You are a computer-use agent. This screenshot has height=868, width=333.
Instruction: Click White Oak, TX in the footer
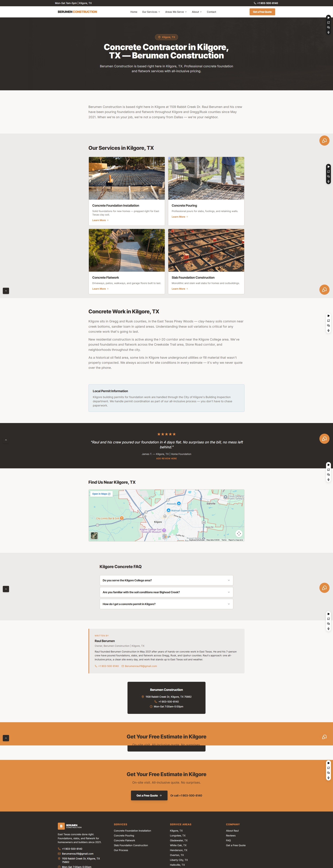pos(178,845)
